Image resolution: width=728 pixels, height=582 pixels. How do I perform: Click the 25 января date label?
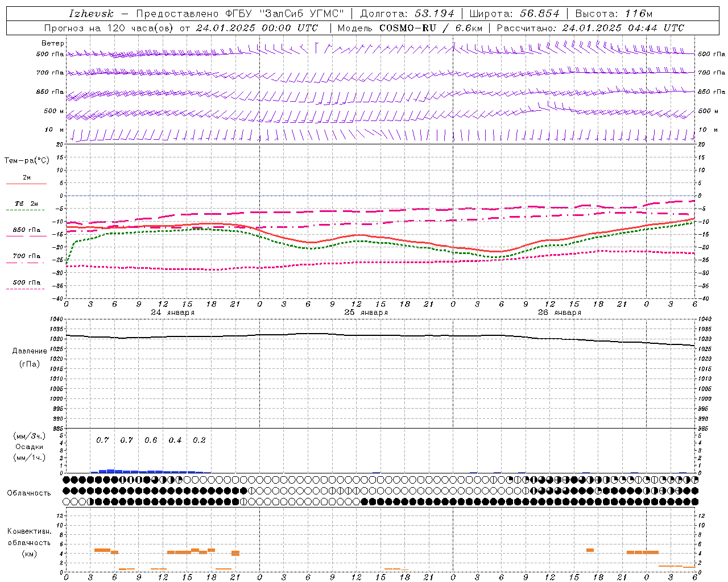366,313
